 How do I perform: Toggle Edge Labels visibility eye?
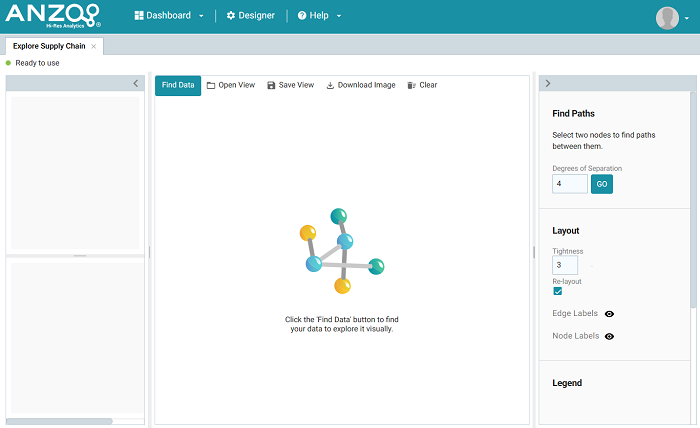tap(609, 314)
